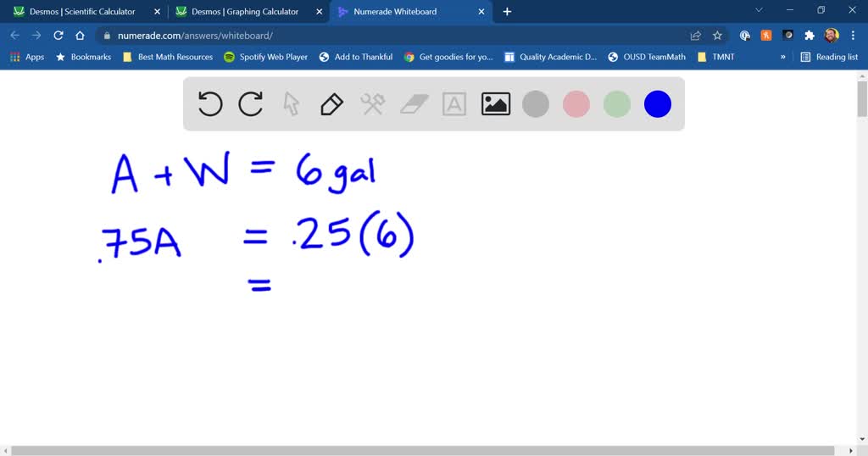Go forward to next page
This screenshot has width=868, height=456.
36,36
